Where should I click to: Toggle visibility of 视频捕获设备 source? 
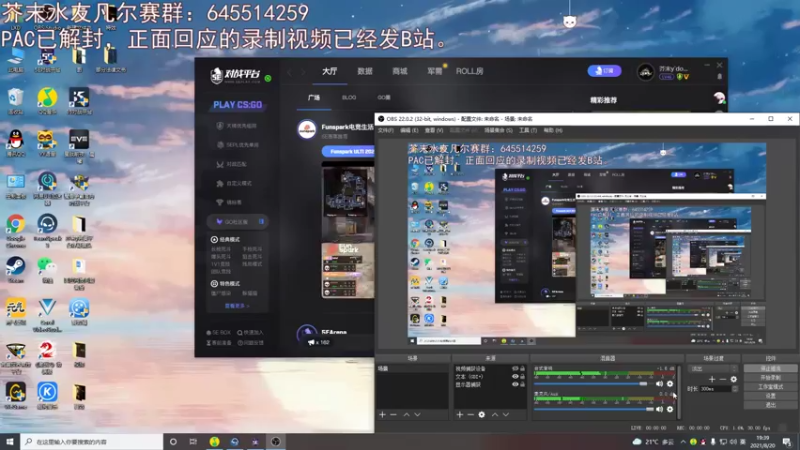tap(515, 368)
